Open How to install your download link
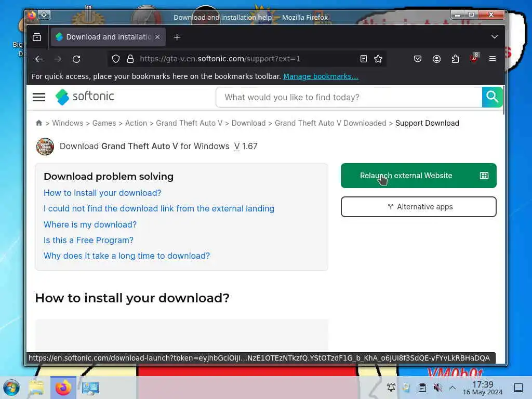The width and height of the screenshot is (532, 399). point(102,193)
